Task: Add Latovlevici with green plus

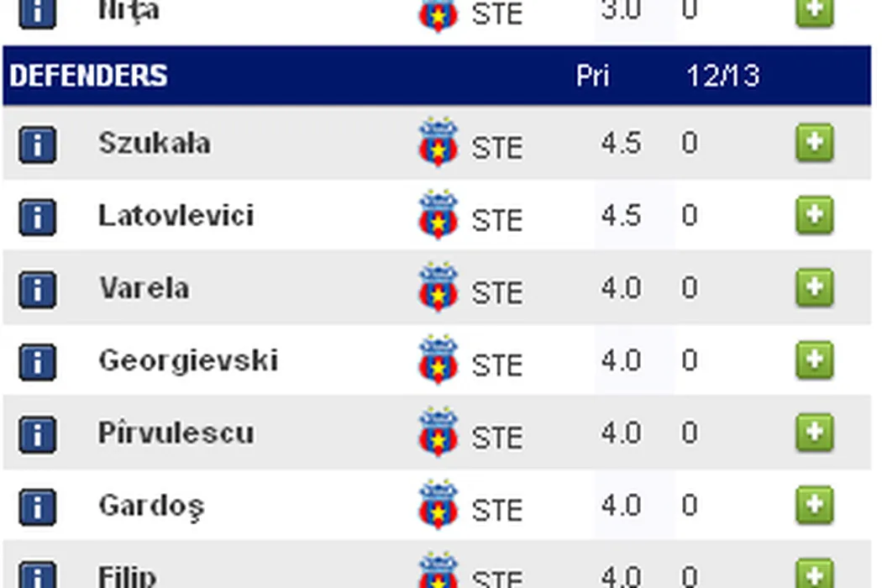Action: click(814, 215)
